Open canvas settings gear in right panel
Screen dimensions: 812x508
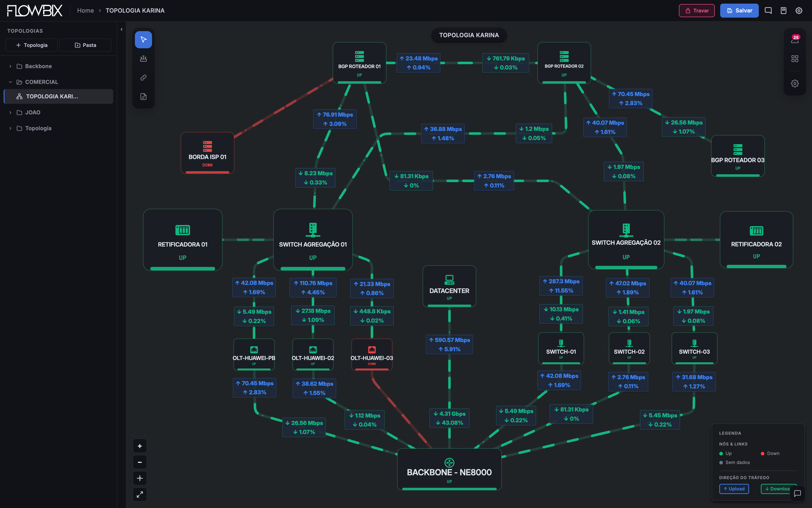[795, 83]
